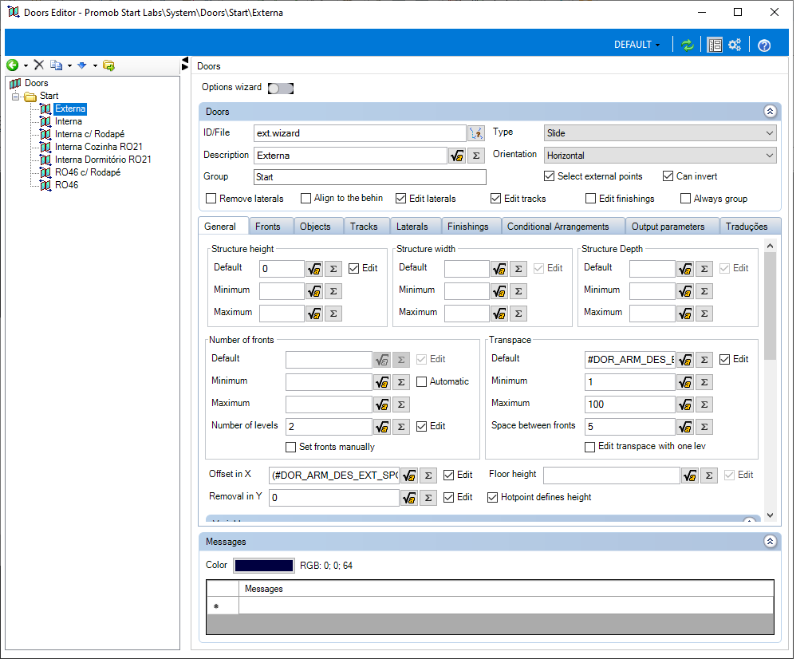Click the delete X toolbar icon
Viewport: 812px width, 659px height.
point(39,65)
